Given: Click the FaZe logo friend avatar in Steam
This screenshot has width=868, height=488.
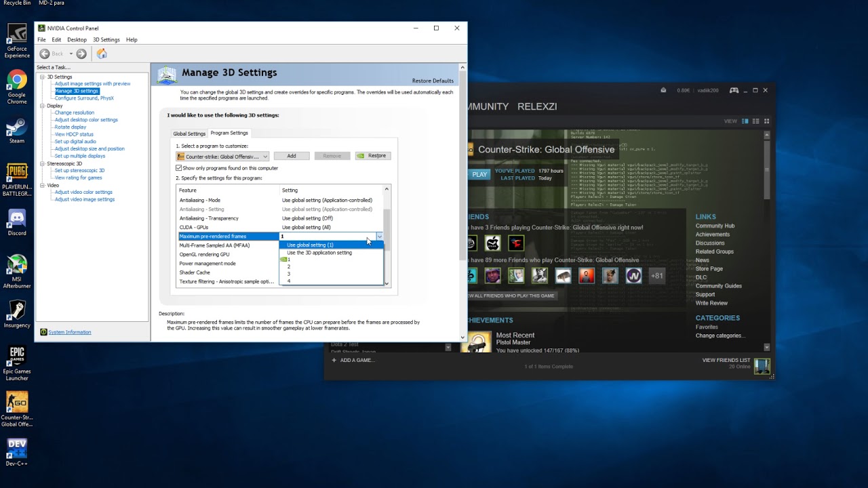Looking at the screenshot, I should [x=517, y=243].
